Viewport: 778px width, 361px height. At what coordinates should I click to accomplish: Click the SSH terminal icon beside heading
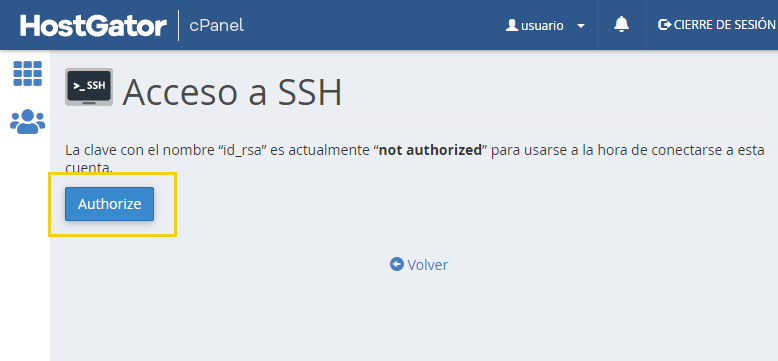(89, 87)
